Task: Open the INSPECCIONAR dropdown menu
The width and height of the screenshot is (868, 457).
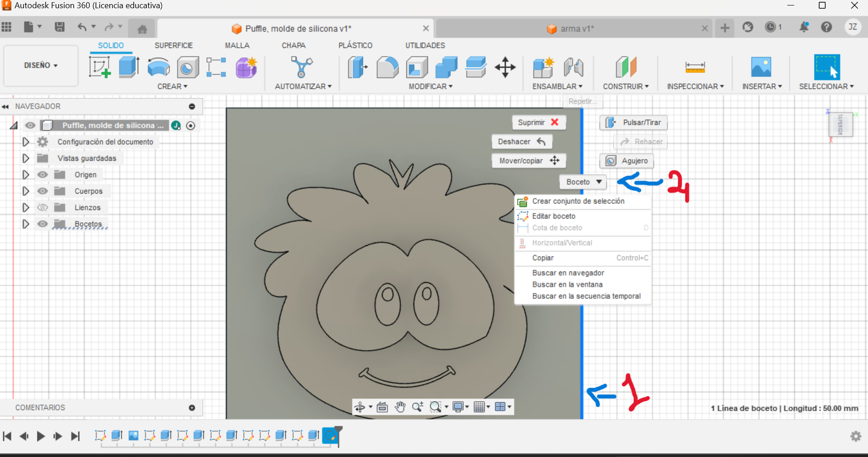Action: 695,86
